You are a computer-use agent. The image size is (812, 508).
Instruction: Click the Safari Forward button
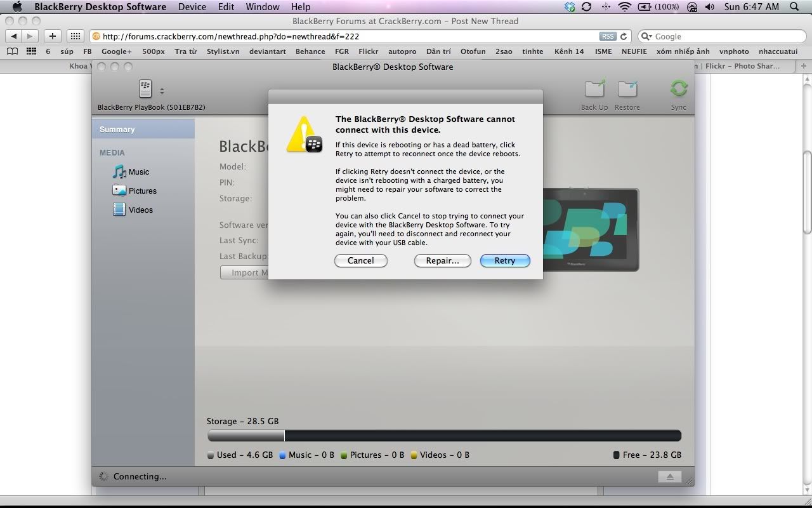click(30, 36)
